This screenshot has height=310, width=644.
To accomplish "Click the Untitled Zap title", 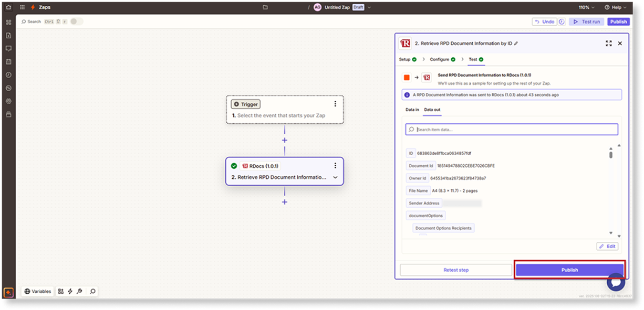I will click(x=337, y=7).
